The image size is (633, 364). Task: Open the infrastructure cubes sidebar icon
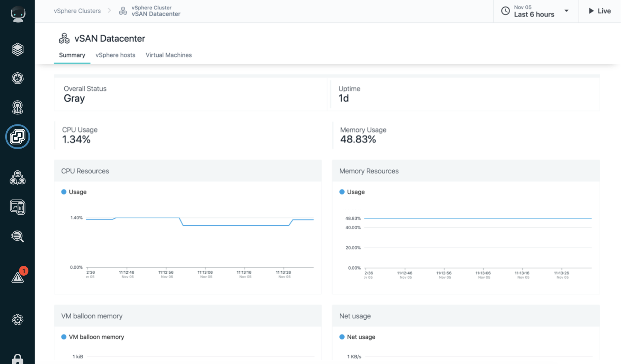click(18, 178)
